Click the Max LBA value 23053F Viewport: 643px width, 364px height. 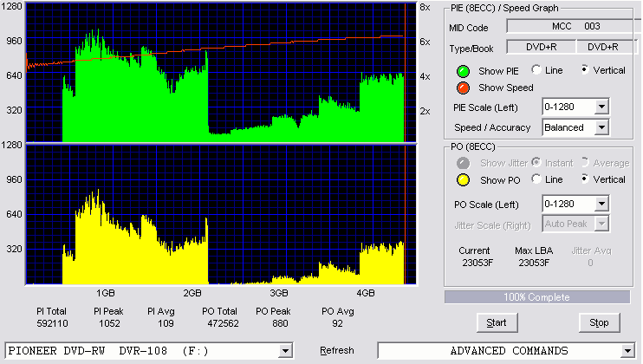pyautogui.click(x=534, y=263)
